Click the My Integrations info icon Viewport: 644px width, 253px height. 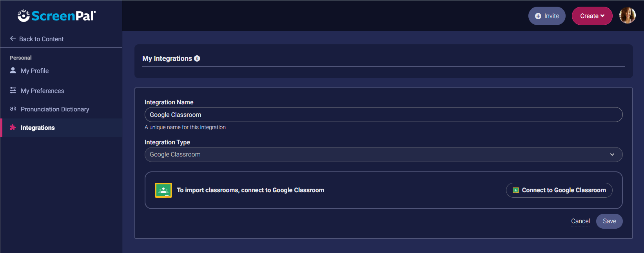point(197,58)
